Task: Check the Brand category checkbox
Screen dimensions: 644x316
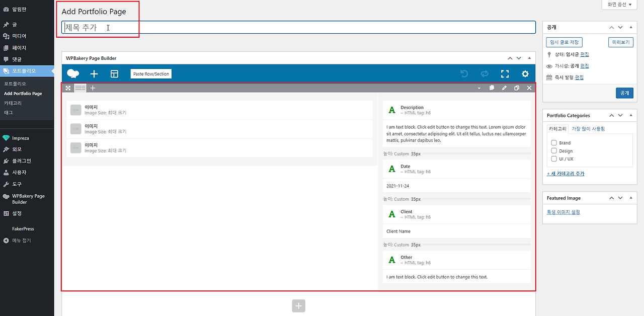Action: coord(554,143)
